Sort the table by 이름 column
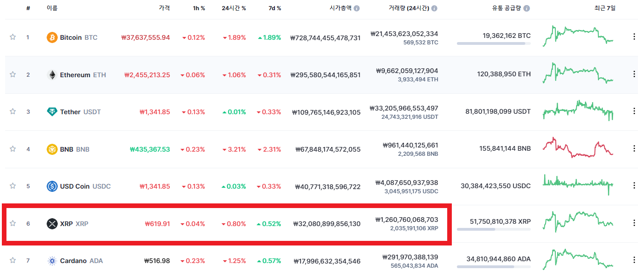 [52, 8]
